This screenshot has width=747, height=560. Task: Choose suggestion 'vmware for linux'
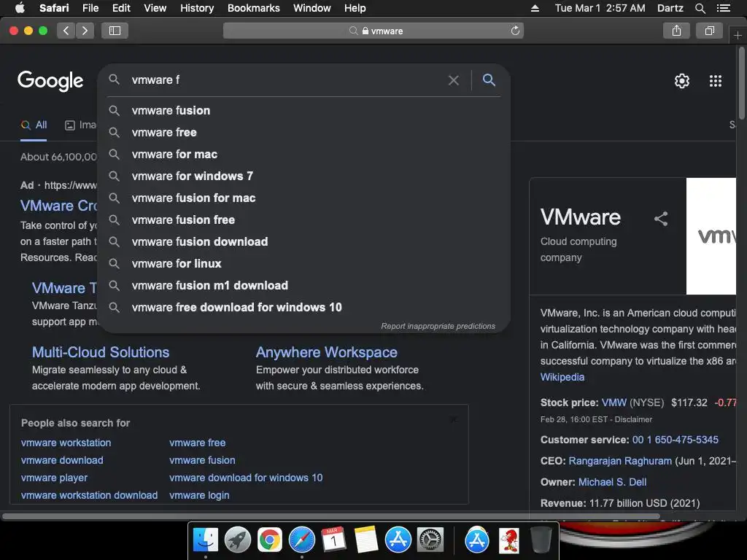point(303,264)
